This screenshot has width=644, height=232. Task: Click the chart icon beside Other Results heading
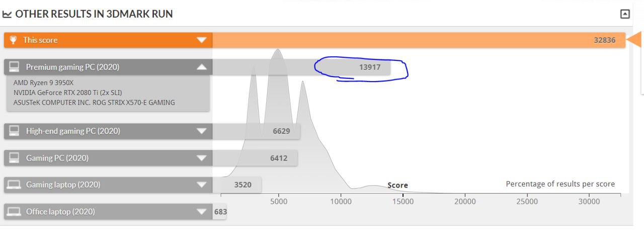click(7, 14)
